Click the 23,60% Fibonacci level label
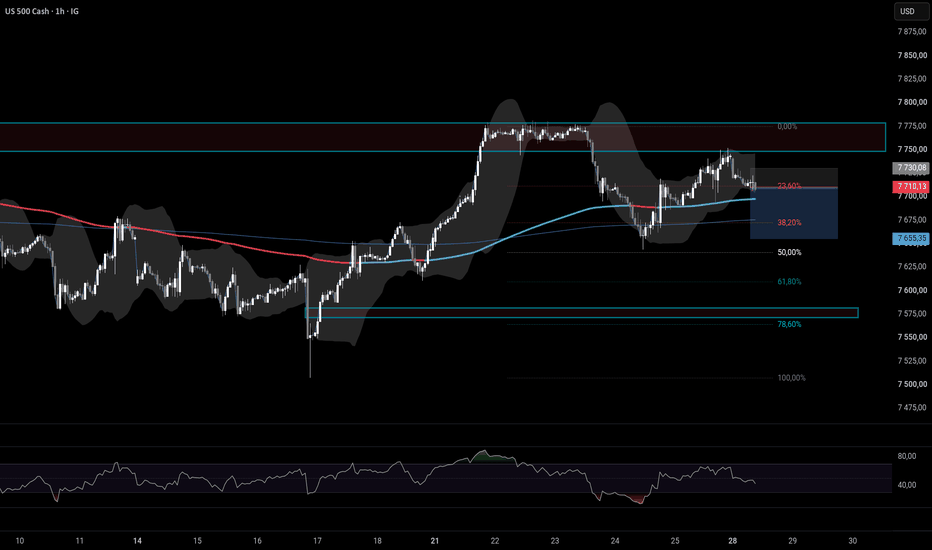This screenshot has width=932, height=550. (x=789, y=186)
